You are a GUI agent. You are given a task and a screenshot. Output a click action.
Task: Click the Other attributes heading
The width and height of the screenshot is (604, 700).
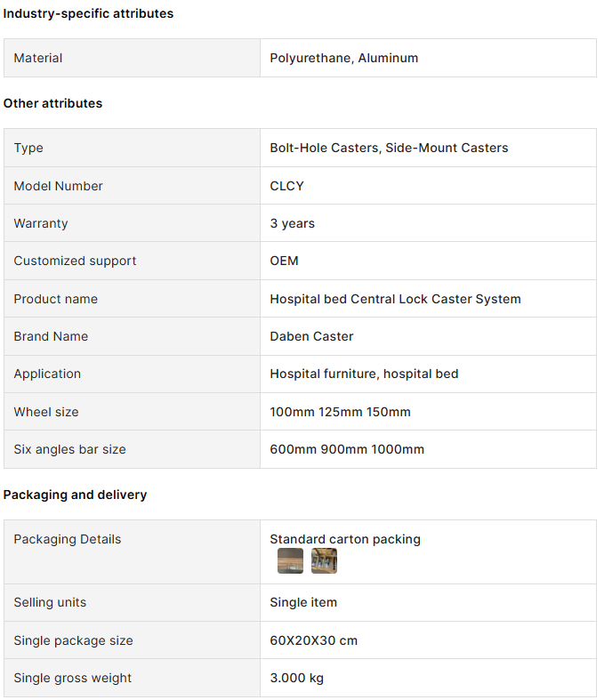point(52,103)
